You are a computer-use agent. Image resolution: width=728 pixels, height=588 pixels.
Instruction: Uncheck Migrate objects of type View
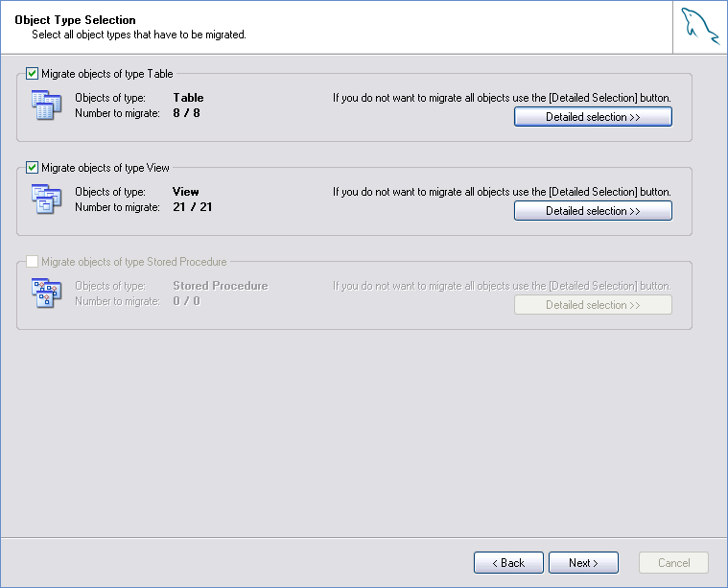[x=32, y=167]
